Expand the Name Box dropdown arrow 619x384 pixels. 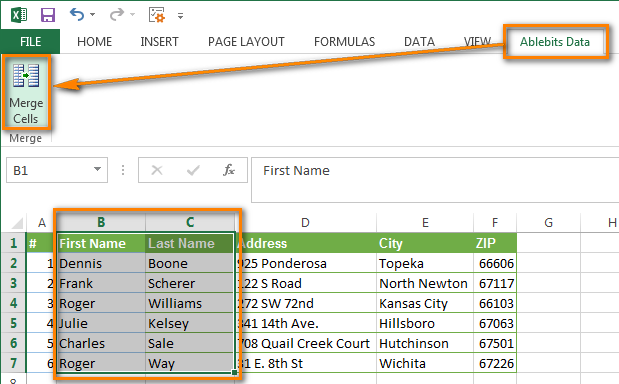click(97, 170)
